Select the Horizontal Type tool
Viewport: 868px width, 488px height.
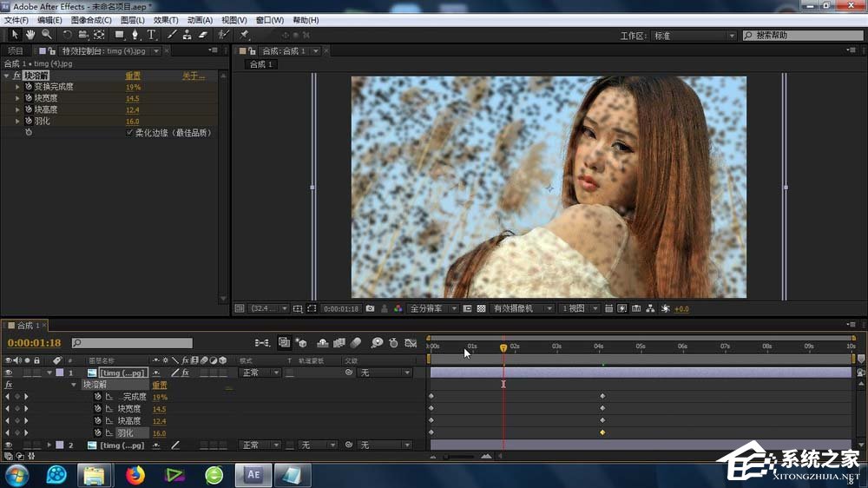pyautogui.click(x=151, y=35)
